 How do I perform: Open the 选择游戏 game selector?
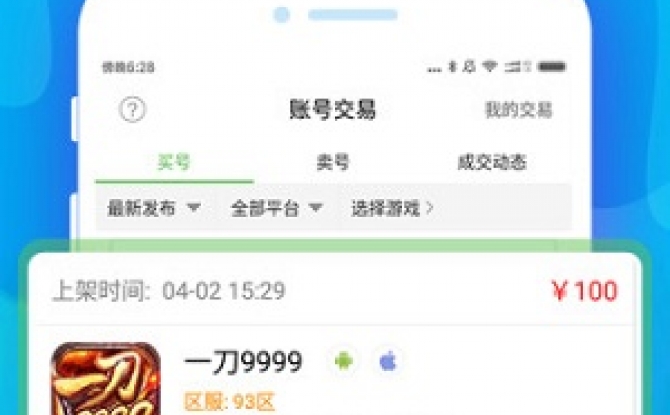392,208
